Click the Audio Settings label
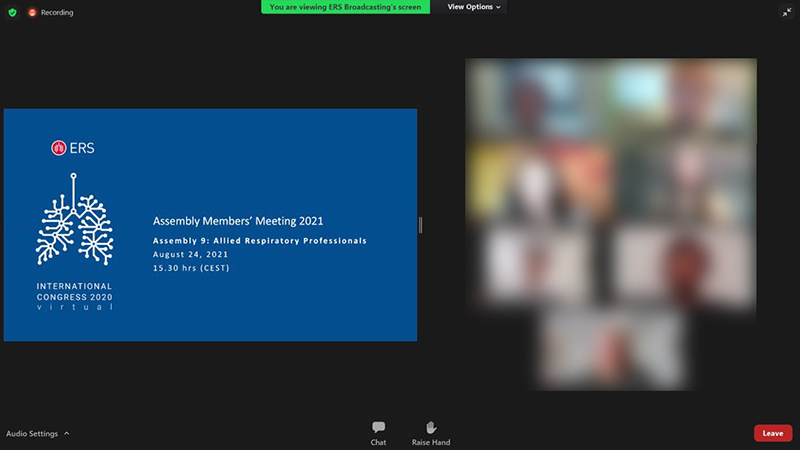The height and width of the screenshot is (450, 800). tap(32, 434)
